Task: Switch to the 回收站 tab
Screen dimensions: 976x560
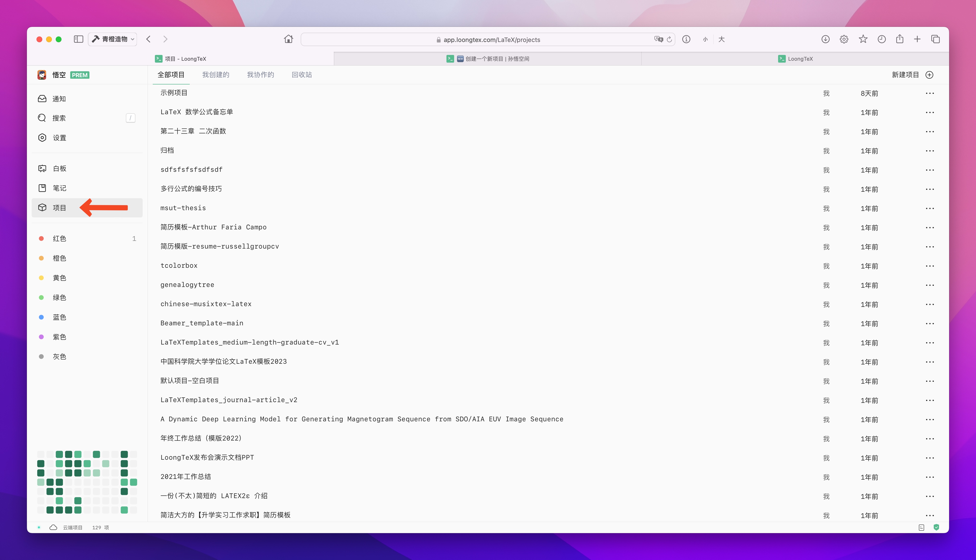Action: coord(302,75)
